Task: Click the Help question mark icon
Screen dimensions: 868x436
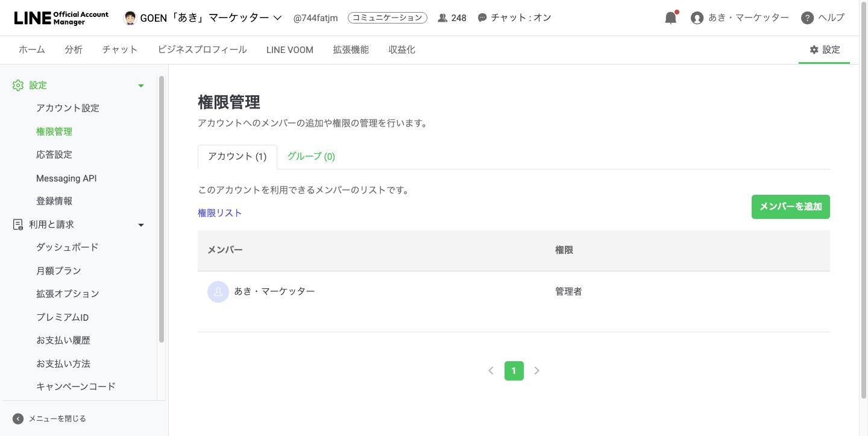Action: pyautogui.click(x=808, y=18)
